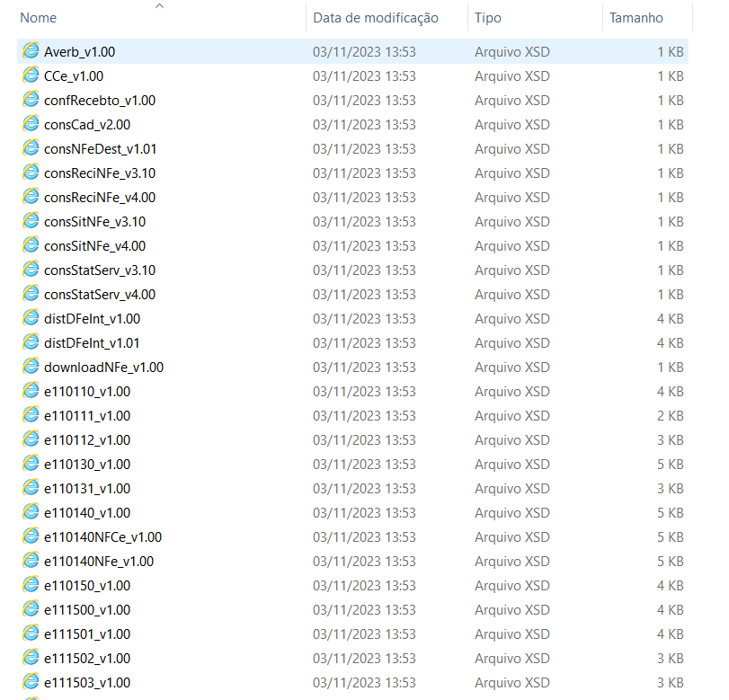Click the e110110_v1.00 file icon
The height and width of the screenshot is (700, 729).
31,391
